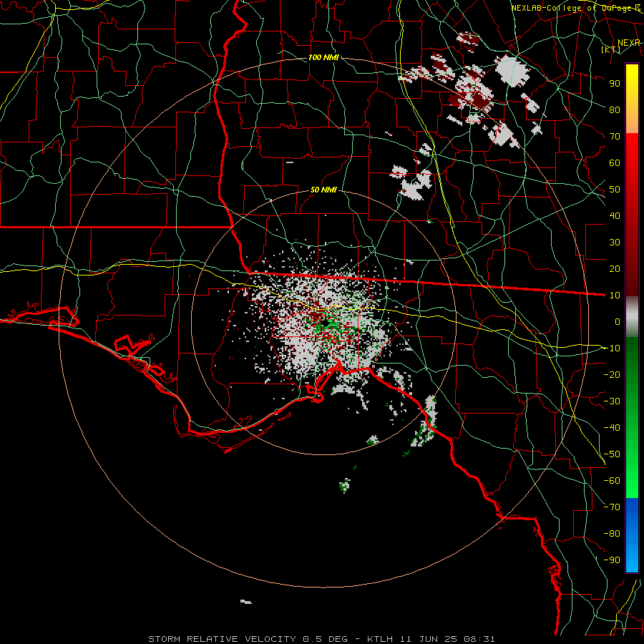Select the 30 value on the velocity scale
The height and width of the screenshot is (644, 644).
(615, 243)
